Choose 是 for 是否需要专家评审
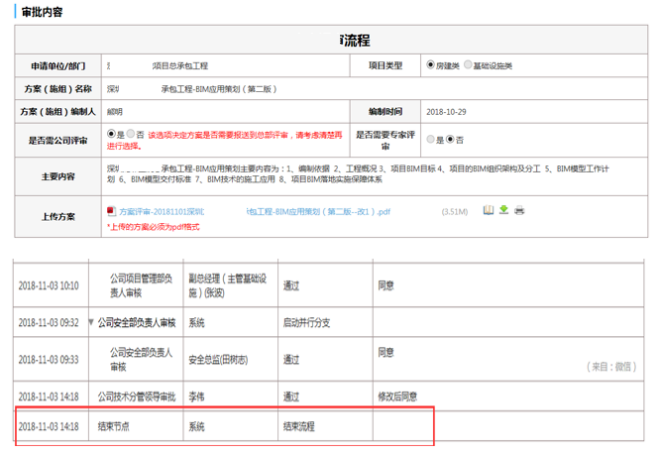The height and width of the screenshot is (454, 662). (430, 139)
